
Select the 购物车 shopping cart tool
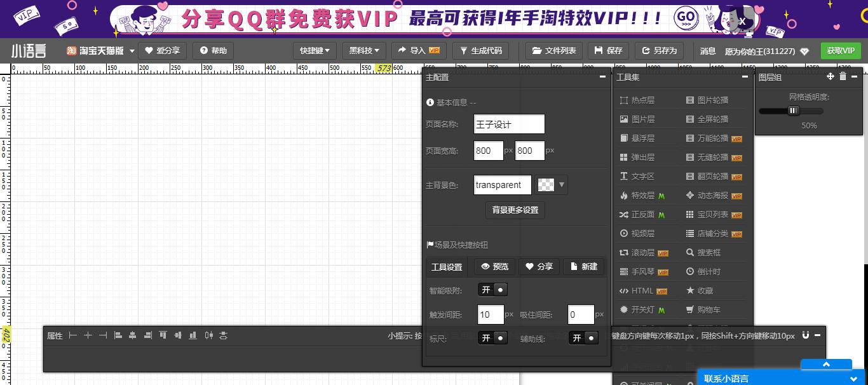click(x=703, y=309)
